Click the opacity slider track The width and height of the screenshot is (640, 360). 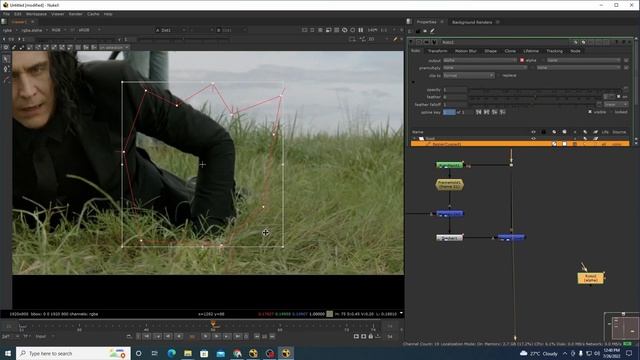pos(546,90)
